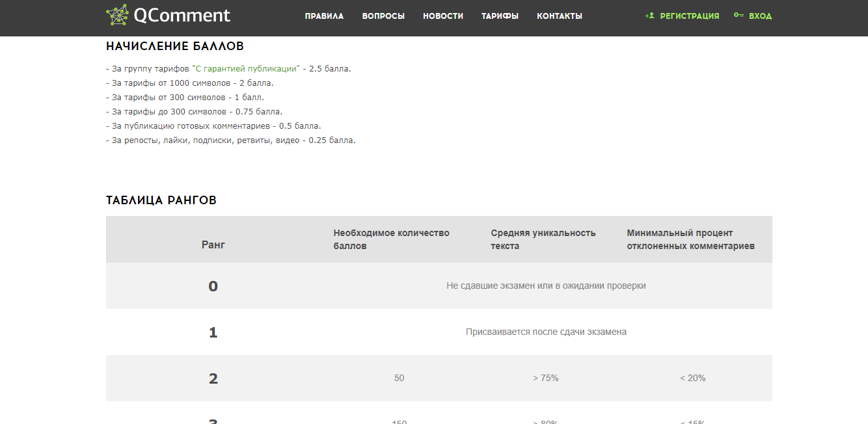The width and height of the screenshot is (868, 424).
Task: Open the Контакты menu item
Action: coord(560,16)
